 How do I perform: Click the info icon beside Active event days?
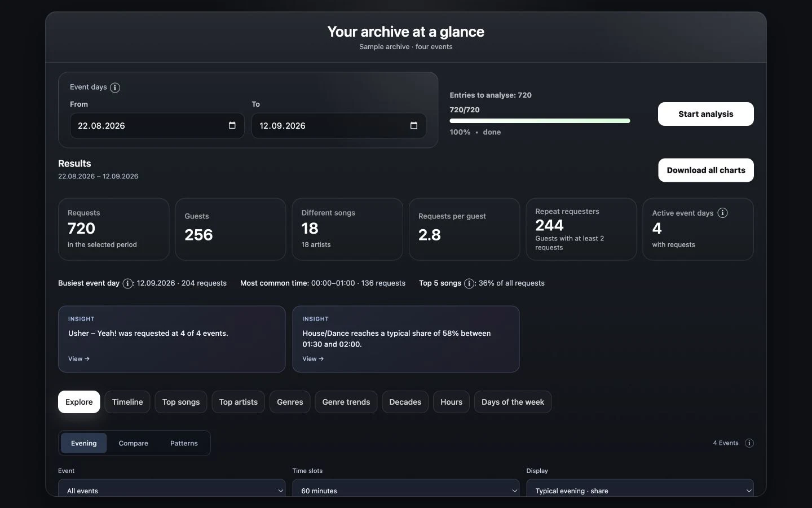(722, 213)
